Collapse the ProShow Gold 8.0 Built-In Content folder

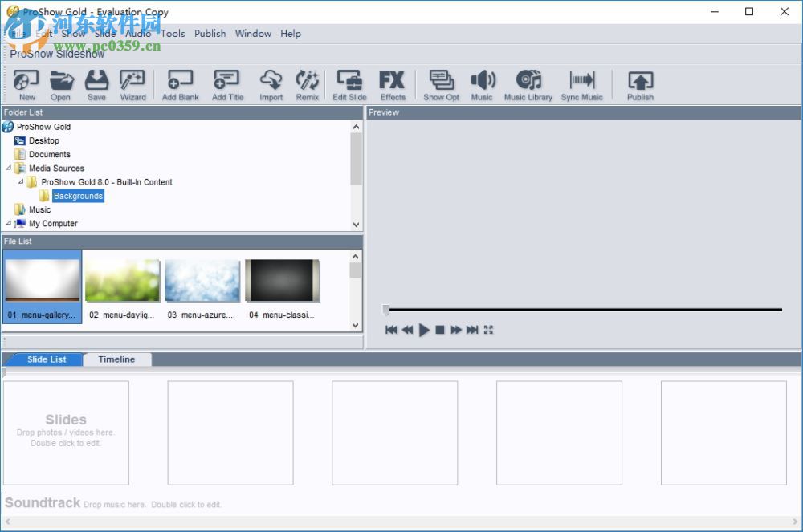click(22, 181)
